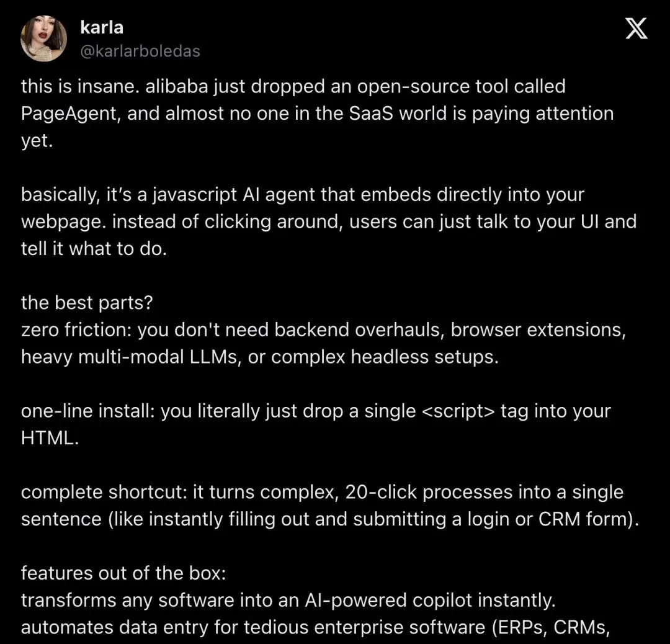
Task: Click the X logo icon
Action: [x=636, y=29]
